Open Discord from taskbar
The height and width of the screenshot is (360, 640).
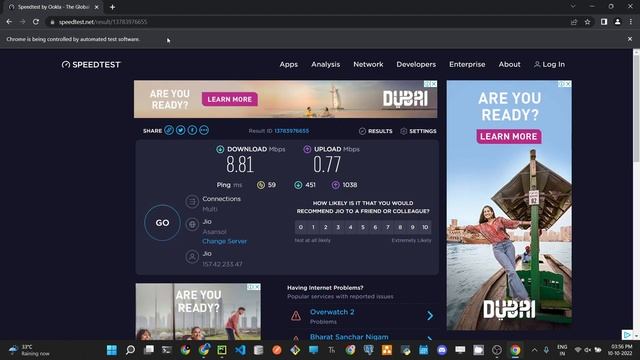(442, 350)
